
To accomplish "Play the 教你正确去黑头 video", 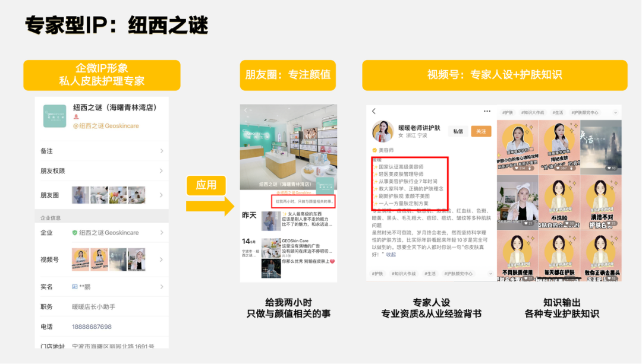I will click(600, 257).
